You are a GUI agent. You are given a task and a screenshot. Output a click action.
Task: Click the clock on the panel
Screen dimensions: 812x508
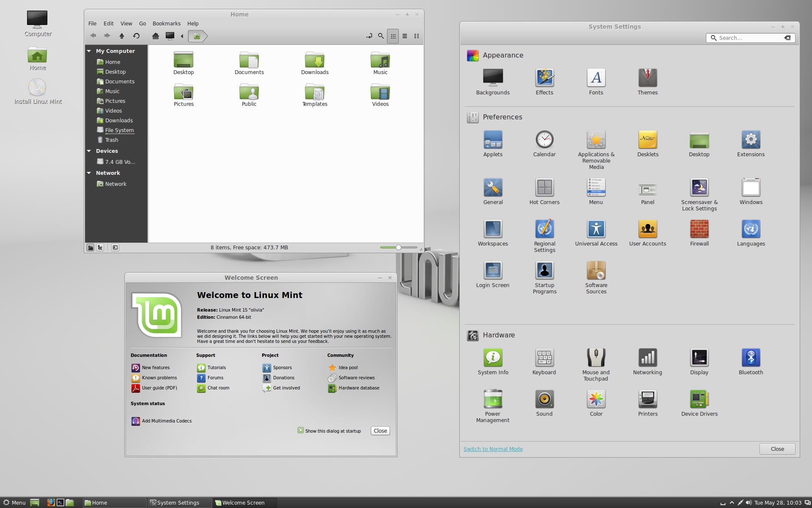[777, 502]
